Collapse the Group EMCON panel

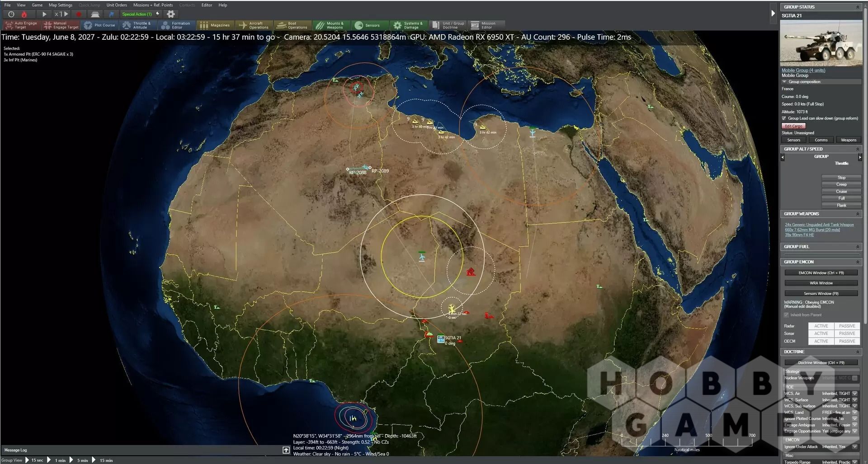[858, 262]
